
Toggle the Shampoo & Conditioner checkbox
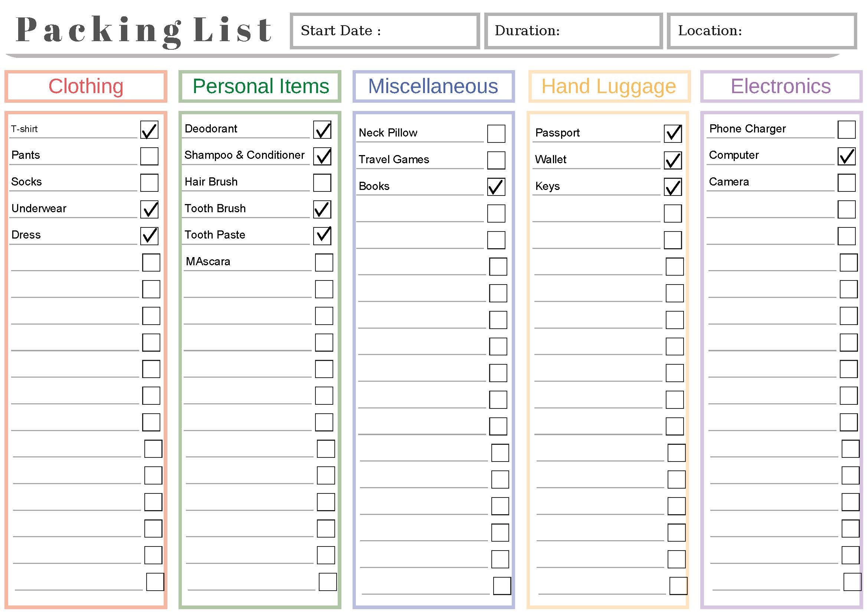(322, 156)
